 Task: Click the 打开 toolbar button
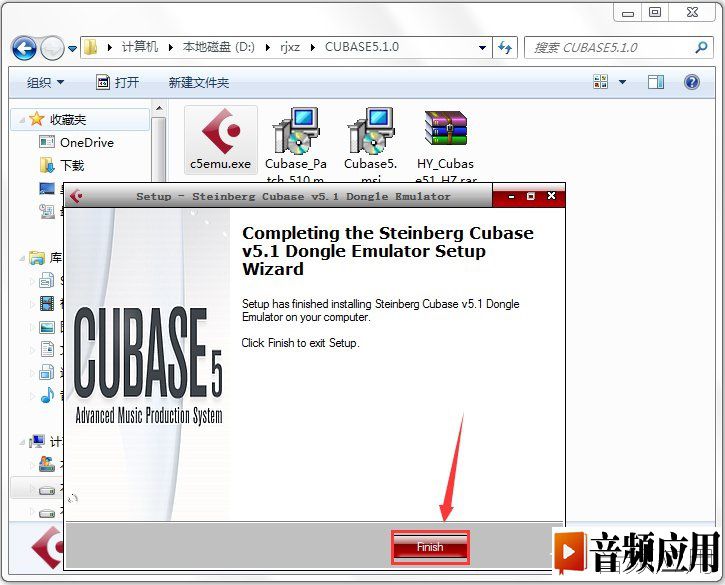tap(117, 82)
